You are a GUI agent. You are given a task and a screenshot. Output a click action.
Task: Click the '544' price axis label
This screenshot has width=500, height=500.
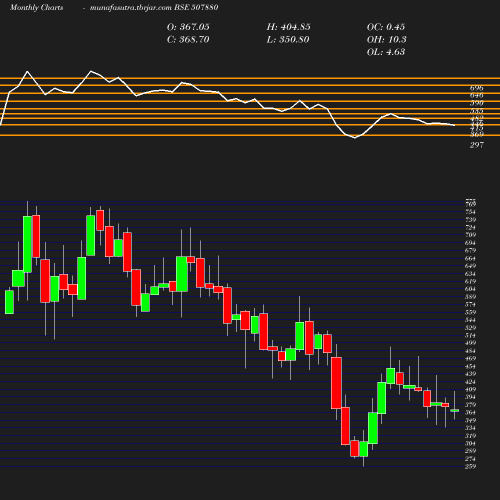pyautogui.click(x=470, y=320)
